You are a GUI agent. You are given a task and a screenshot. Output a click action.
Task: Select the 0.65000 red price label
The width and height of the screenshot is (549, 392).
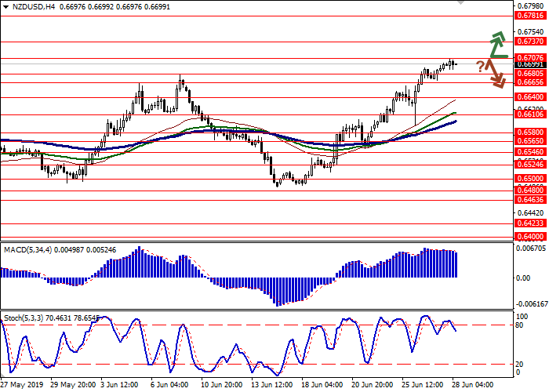pos(530,179)
